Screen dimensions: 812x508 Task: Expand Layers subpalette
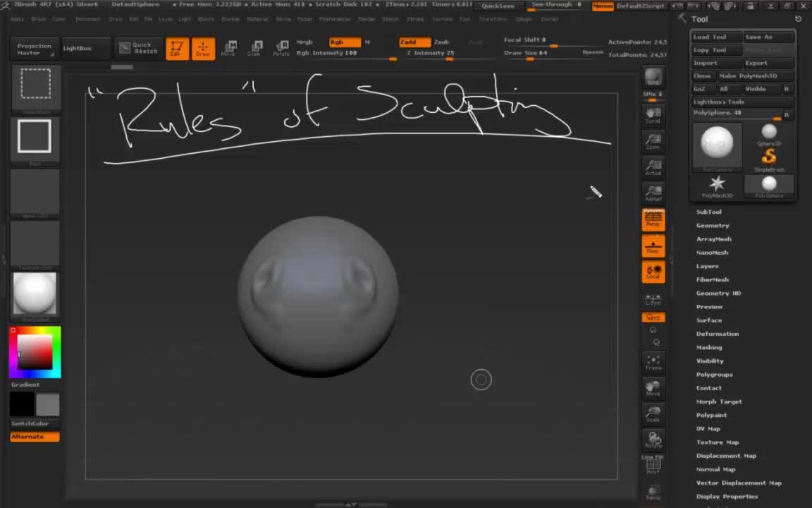click(708, 266)
